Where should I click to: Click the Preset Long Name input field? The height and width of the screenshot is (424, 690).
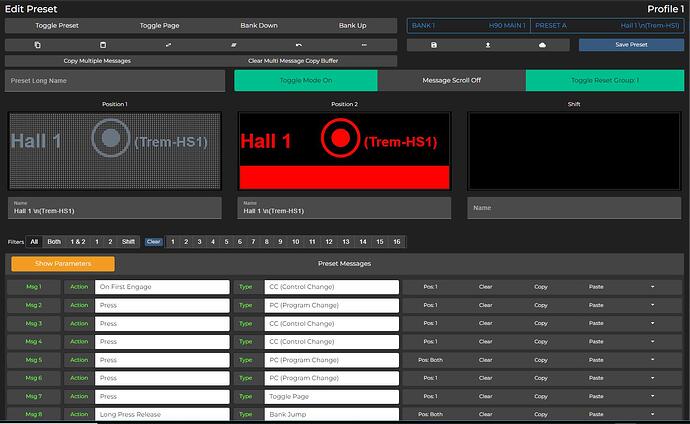coord(117,80)
